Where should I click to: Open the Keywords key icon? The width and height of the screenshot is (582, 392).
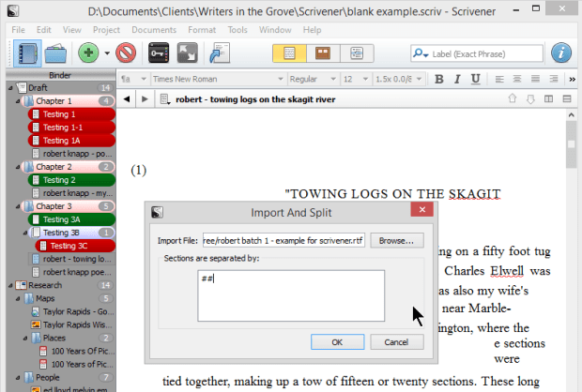coord(159,53)
